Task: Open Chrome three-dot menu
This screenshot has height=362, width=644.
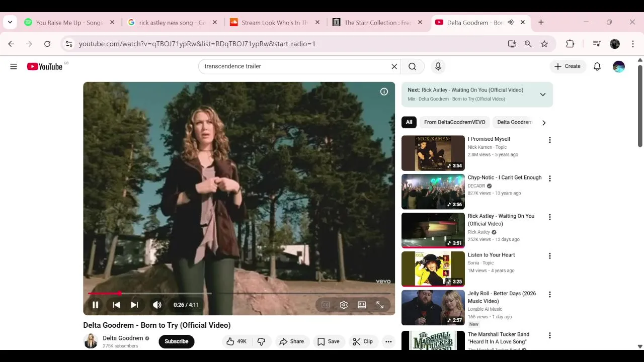Action: pos(633,44)
